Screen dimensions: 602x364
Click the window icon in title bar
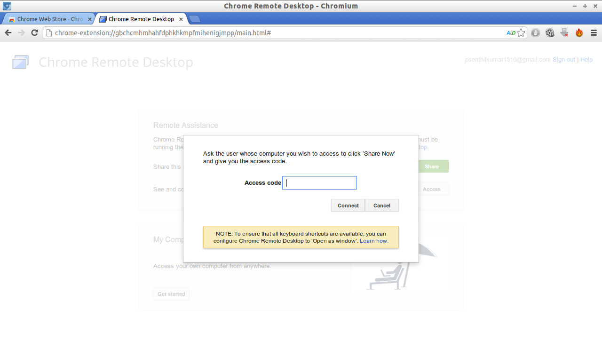(7, 6)
